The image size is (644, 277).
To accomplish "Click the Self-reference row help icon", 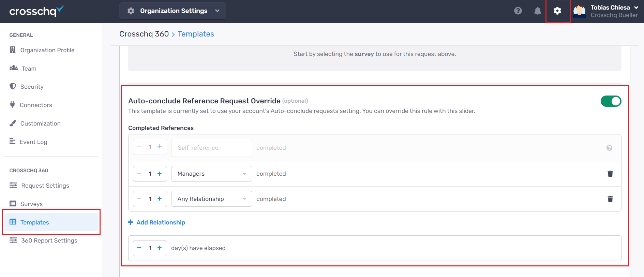I will (x=610, y=148).
